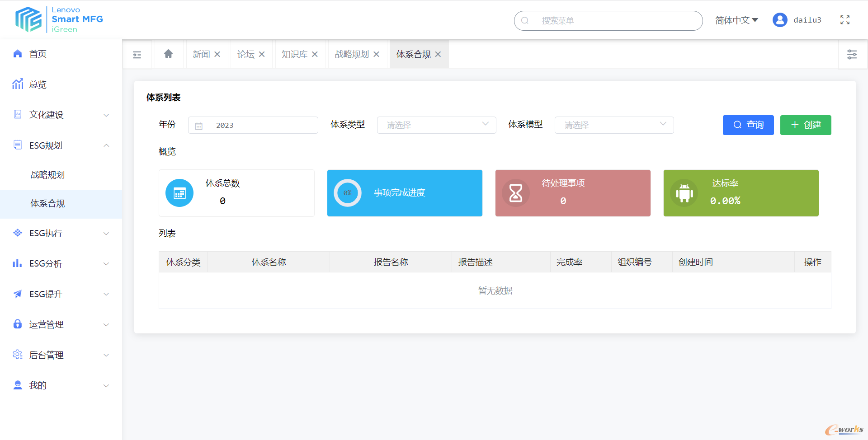Click the 文化建设 sidebar icon
868x440 pixels.
(18, 114)
